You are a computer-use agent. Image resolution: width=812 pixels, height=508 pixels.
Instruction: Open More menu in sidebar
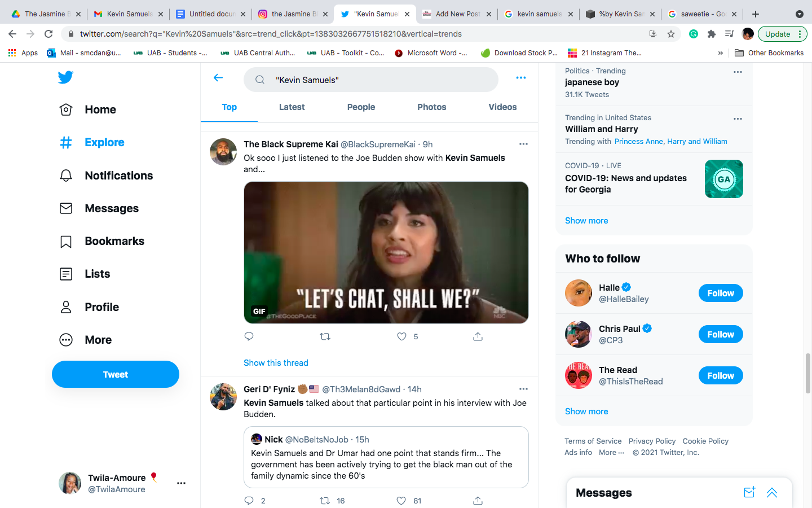click(85, 340)
